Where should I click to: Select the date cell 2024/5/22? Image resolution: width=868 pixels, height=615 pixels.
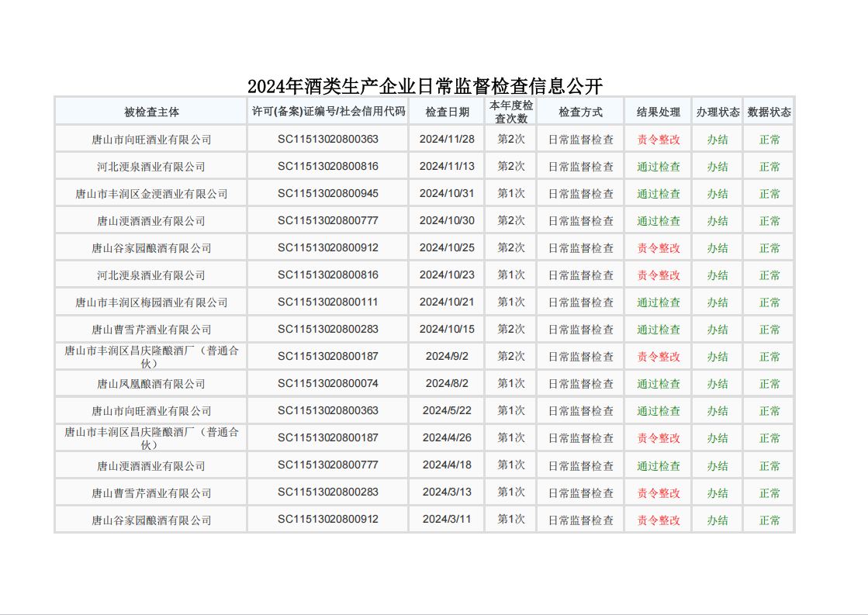click(447, 410)
